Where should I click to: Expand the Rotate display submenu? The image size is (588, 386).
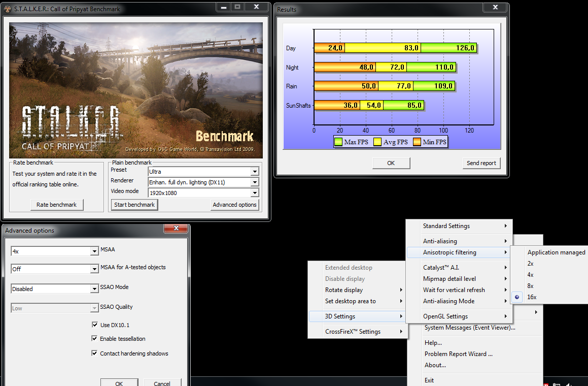tap(358, 290)
